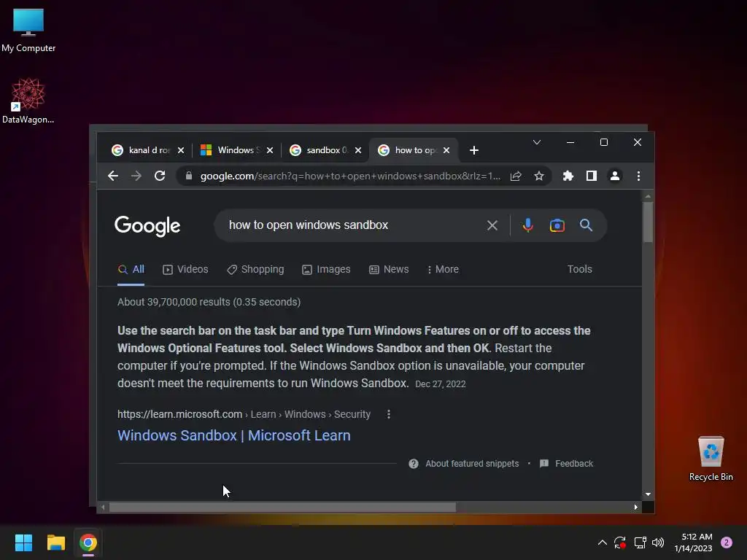Open the taskbar clock showing 5:12 AM

point(693,542)
